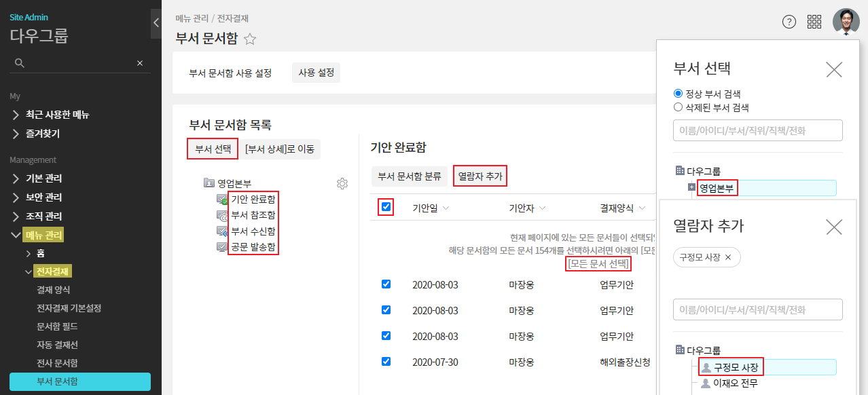Close the 부서 선택 panel
The image size is (868, 395).
click(x=833, y=69)
